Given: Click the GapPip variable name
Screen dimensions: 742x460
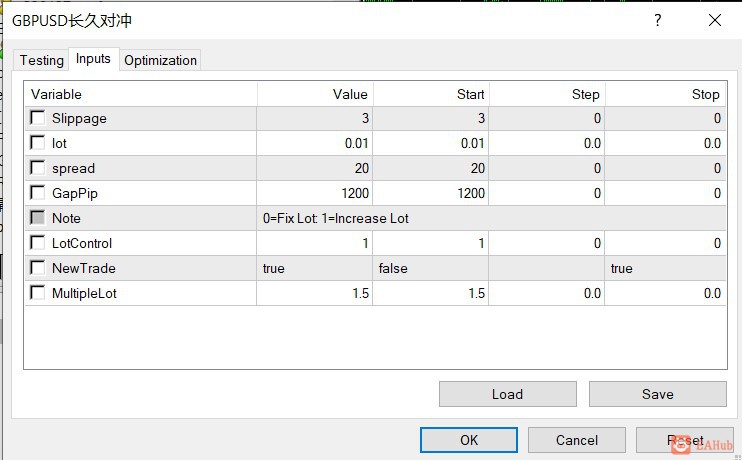Looking at the screenshot, I should click(75, 194).
